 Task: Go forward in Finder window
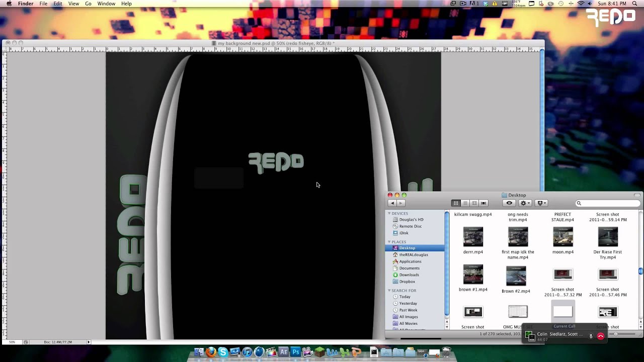pos(401,203)
